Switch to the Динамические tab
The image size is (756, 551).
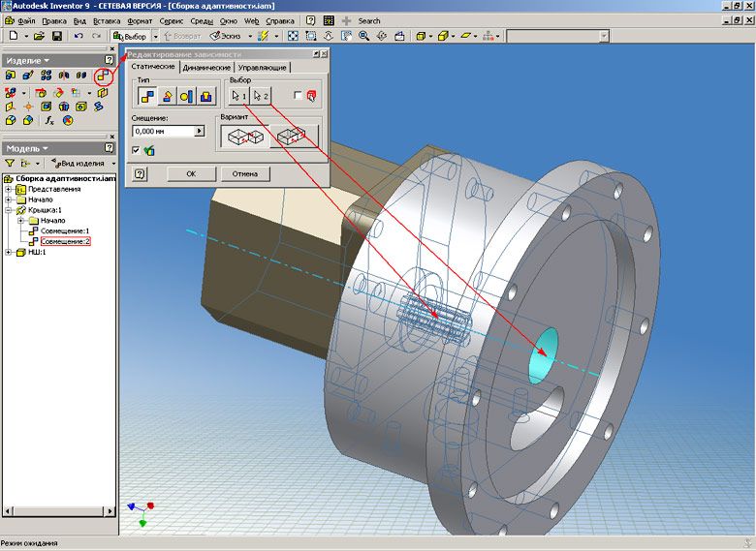[206, 68]
